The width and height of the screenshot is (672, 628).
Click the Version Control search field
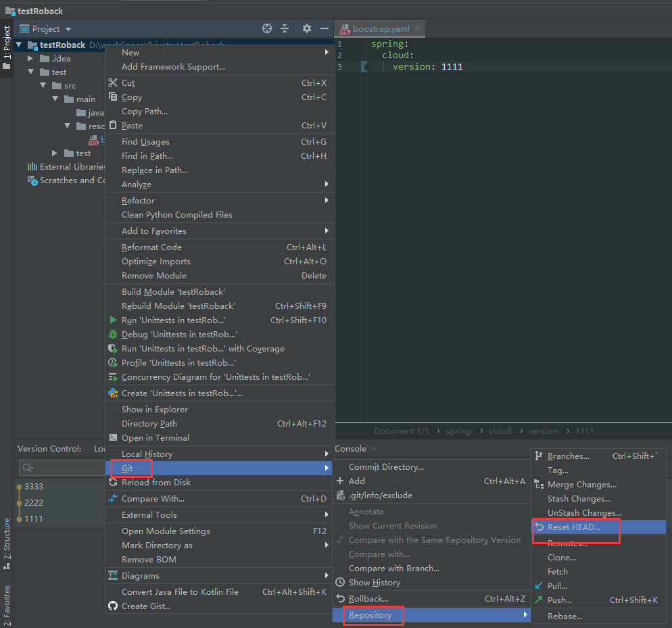tap(62, 468)
